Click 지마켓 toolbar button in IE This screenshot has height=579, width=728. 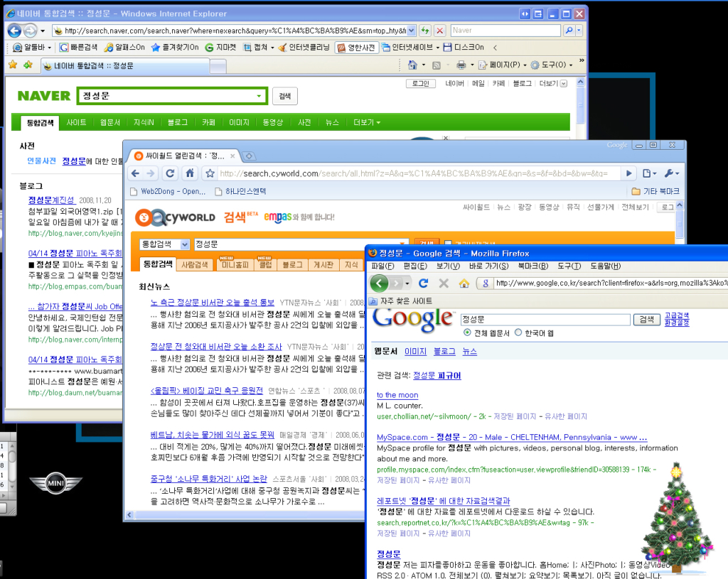[x=221, y=48]
